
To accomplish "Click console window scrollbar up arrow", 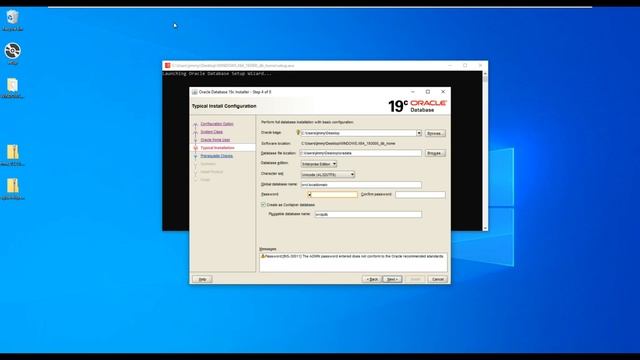I will pos(485,74).
